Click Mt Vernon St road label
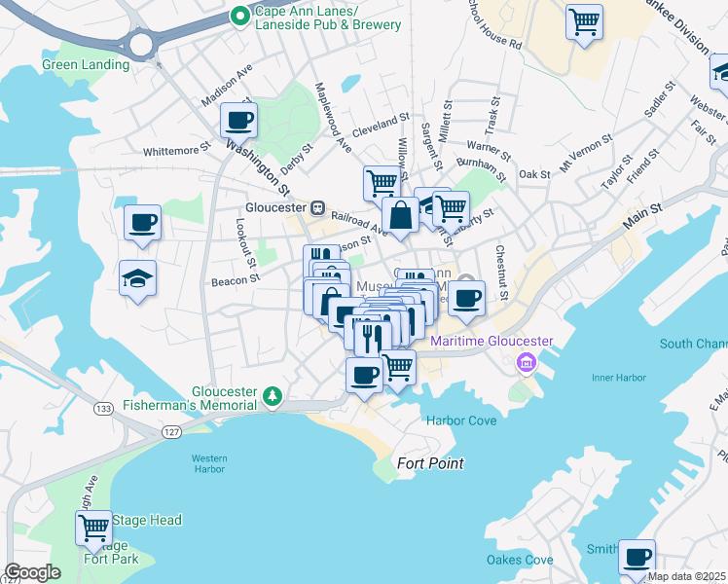728x584 pixels. (x=586, y=153)
